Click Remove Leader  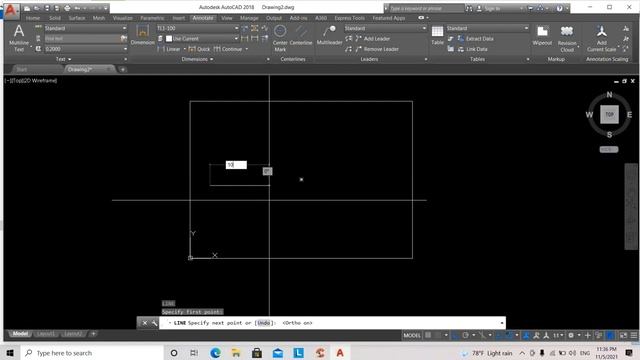pyautogui.click(x=377, y=49)
